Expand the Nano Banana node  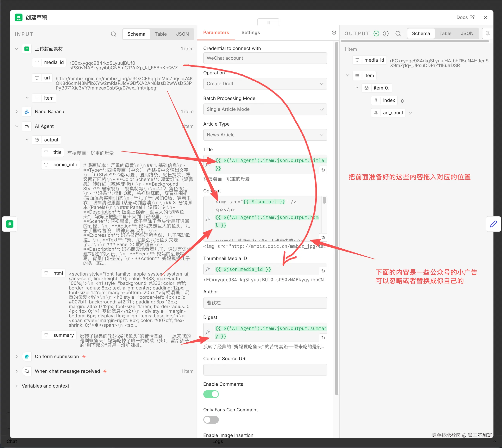click(x=16, y=111)
